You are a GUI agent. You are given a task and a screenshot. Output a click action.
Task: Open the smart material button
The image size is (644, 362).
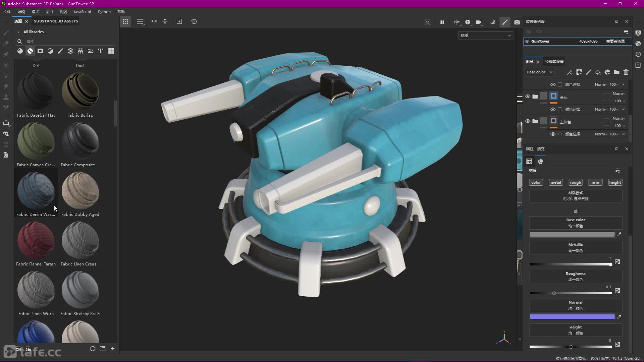point(607,72)
